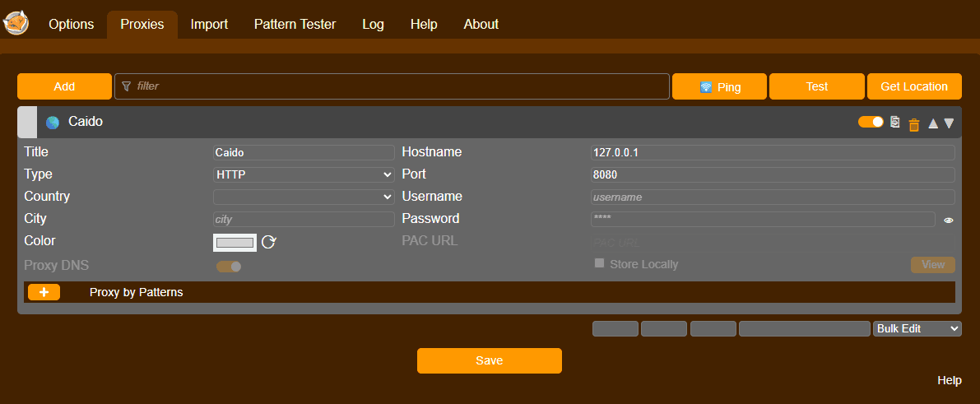Open the Country dropdown
980x404 pixels.
304,197
